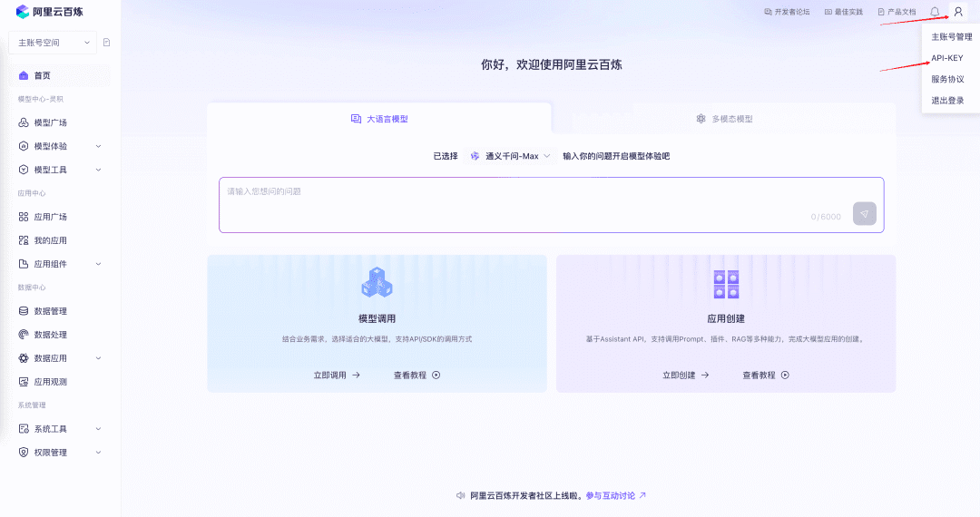Switch to the 多模态模型 tab
The image size is (980, 517).
click(724, 119)
